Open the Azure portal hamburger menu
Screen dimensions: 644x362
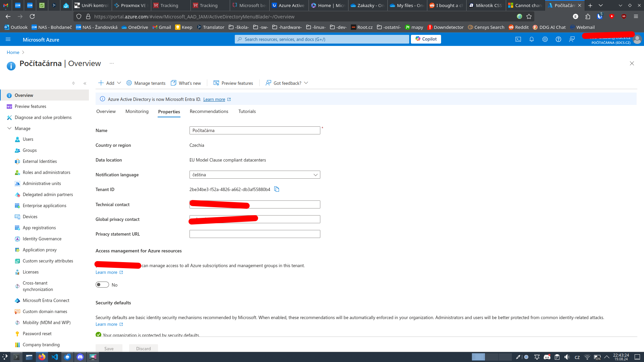pos(8,40)
